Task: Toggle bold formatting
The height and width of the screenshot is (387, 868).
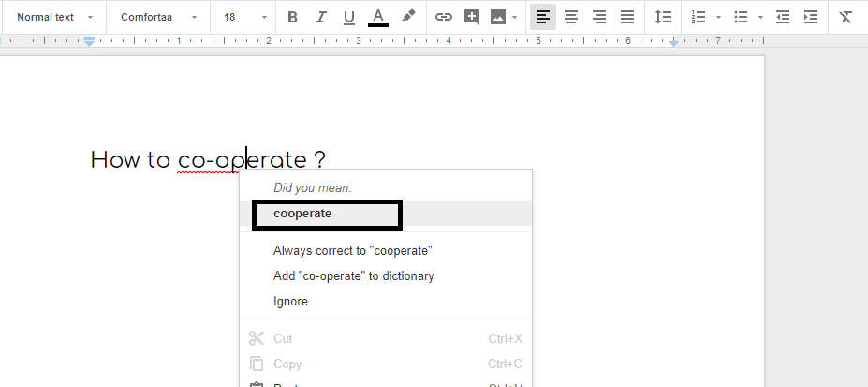Action: click(x=293, y=17)
